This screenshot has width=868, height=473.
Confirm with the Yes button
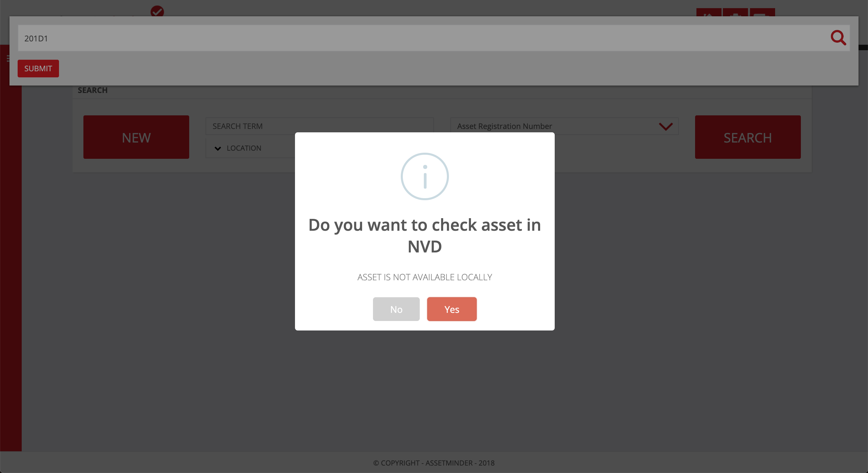tap(452, 309)
